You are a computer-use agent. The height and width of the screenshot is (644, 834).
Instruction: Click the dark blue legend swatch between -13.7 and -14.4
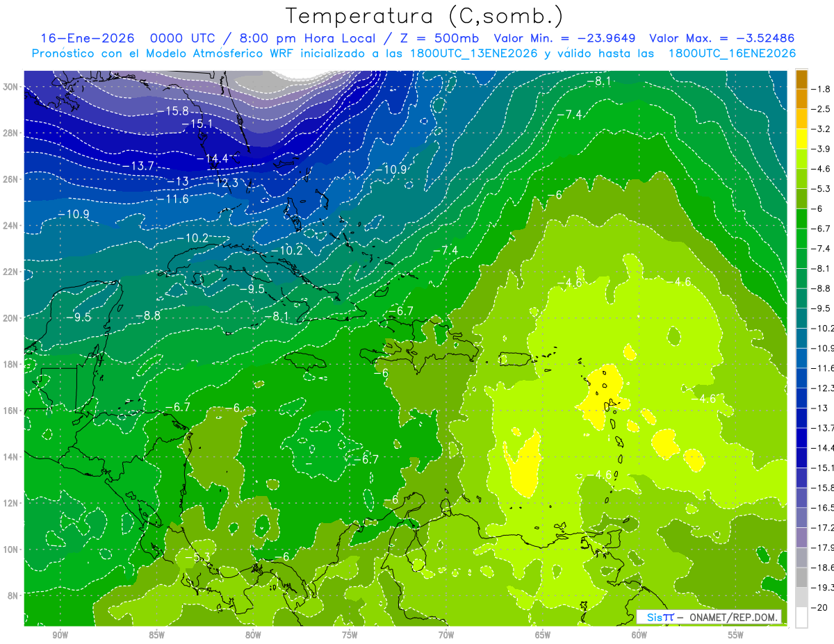(801, 438)
